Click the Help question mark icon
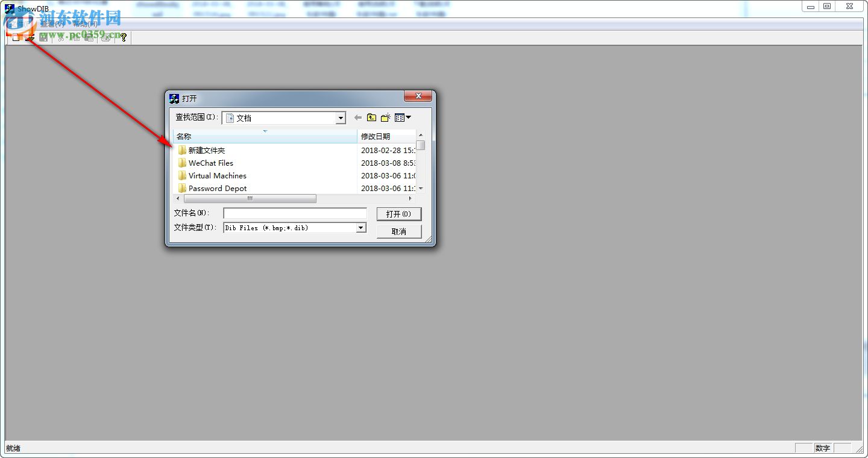Viewport: 868px width, 458px height. [124, 37]
